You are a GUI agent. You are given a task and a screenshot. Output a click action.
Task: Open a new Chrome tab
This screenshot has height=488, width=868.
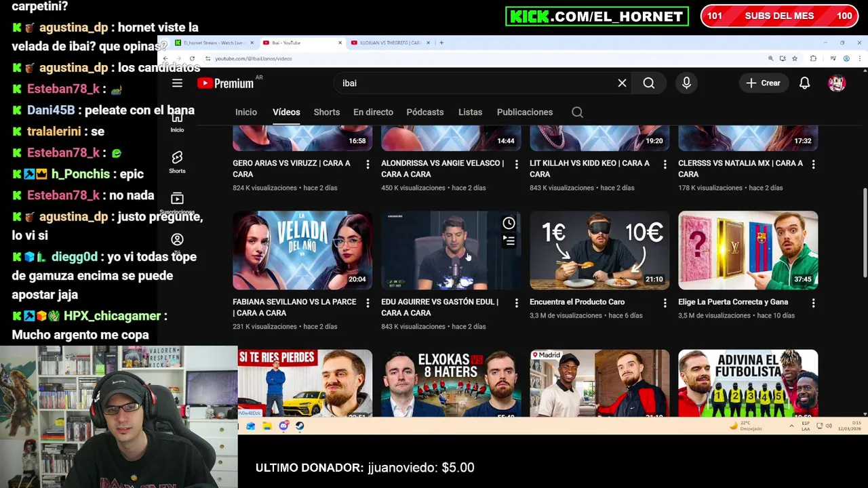coord(441,43)
